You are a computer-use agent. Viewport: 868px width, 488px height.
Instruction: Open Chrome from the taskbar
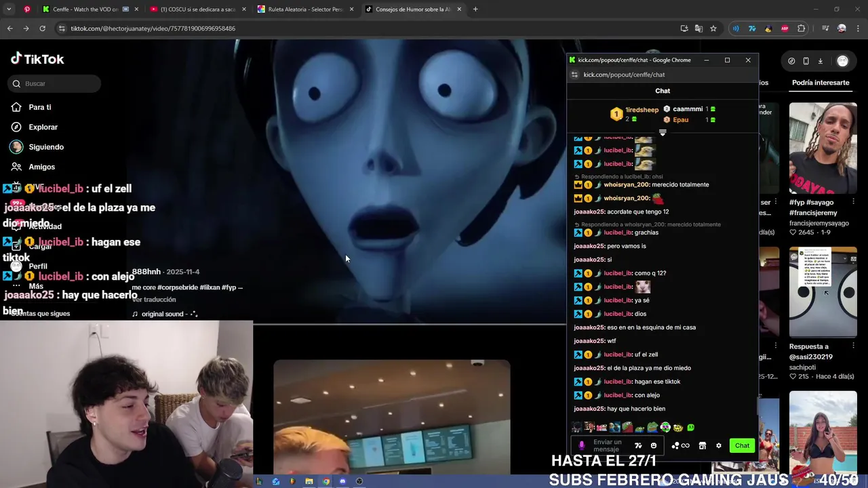click(x=326, y=481)
